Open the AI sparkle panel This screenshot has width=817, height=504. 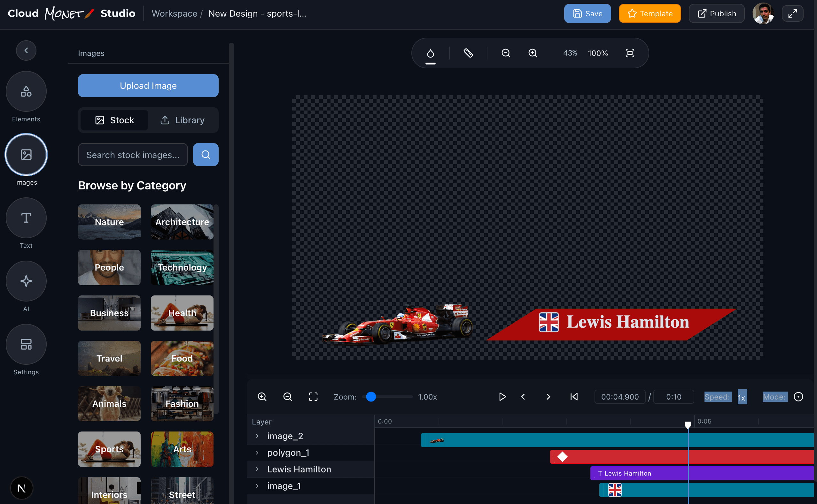coord(26,281)
